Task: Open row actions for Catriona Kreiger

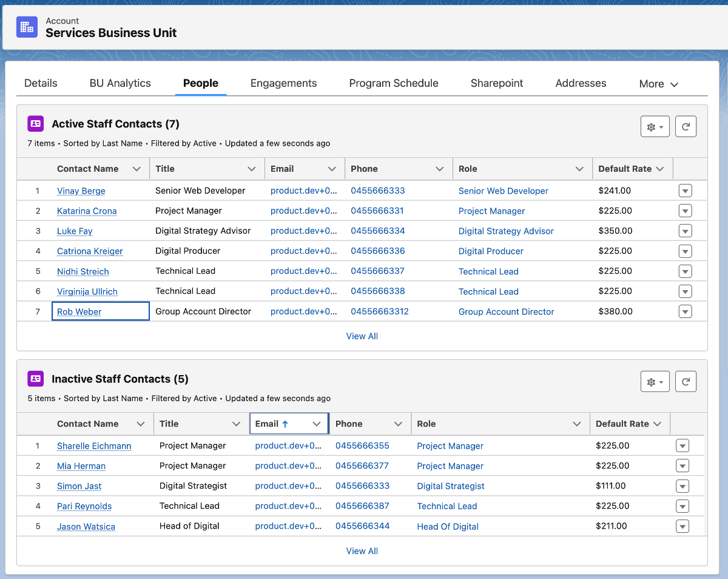Action: click(x=685, y=251)
